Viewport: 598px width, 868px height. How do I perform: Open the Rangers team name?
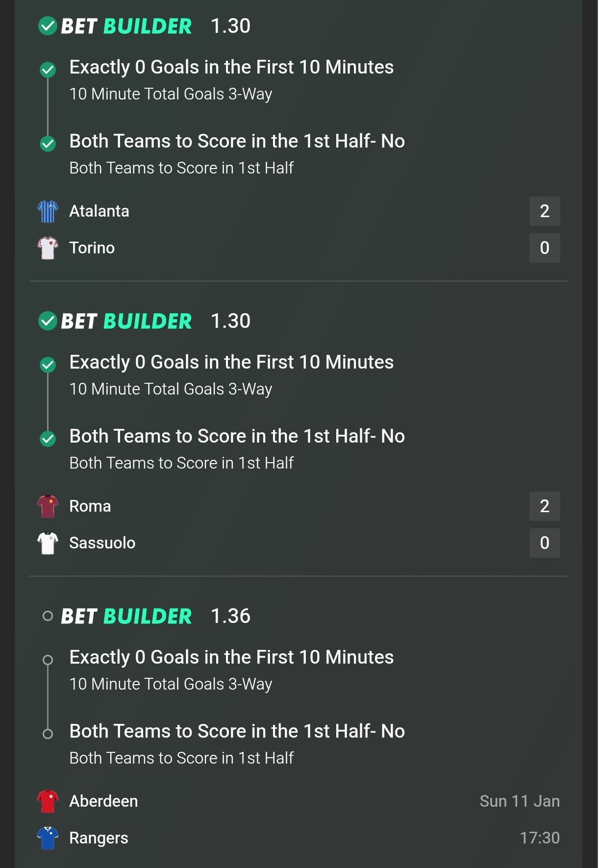99,838
